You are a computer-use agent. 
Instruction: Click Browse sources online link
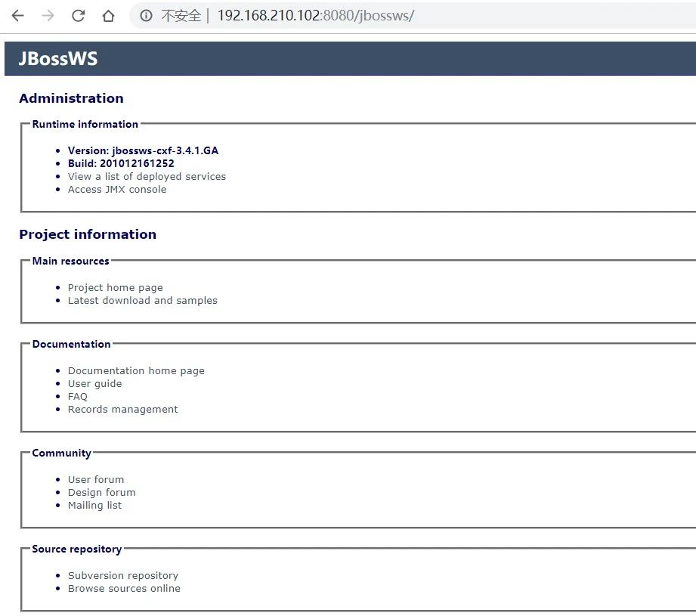124,588
